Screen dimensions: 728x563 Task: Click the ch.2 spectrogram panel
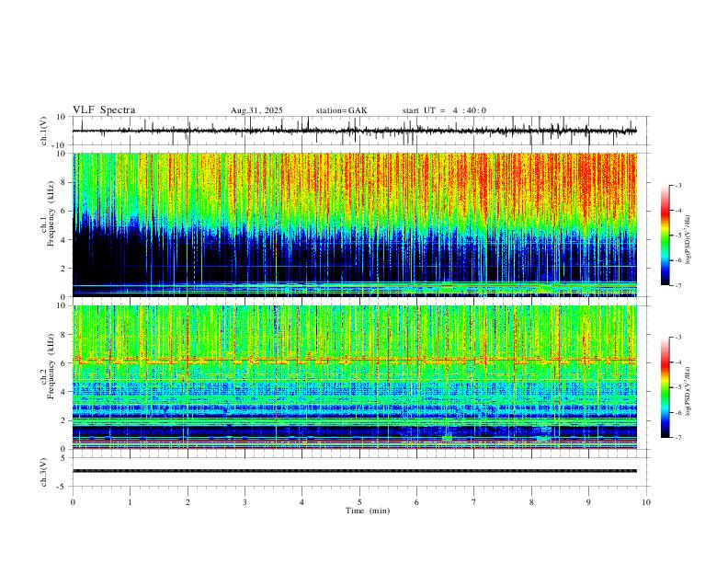click(x=355, y=377)
